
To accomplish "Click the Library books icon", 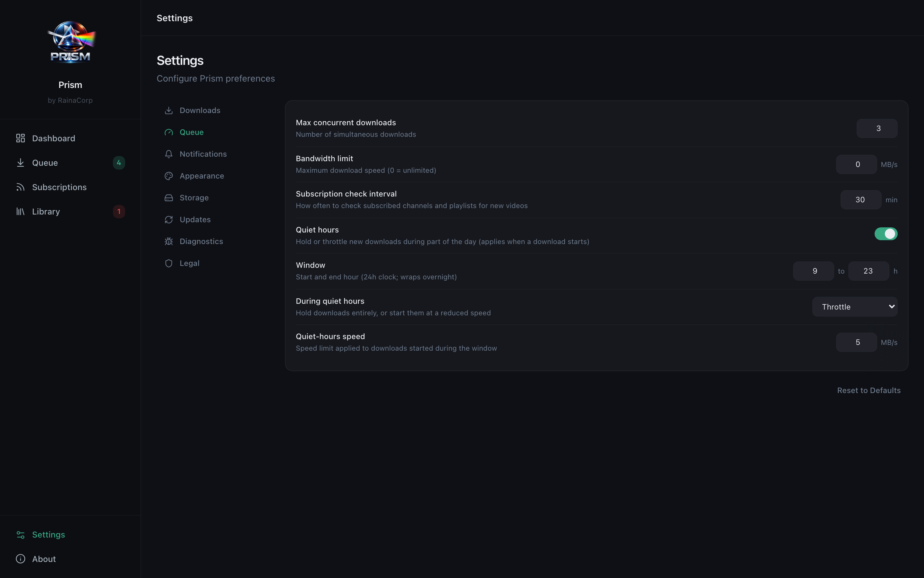I will (x=21, y=211).
